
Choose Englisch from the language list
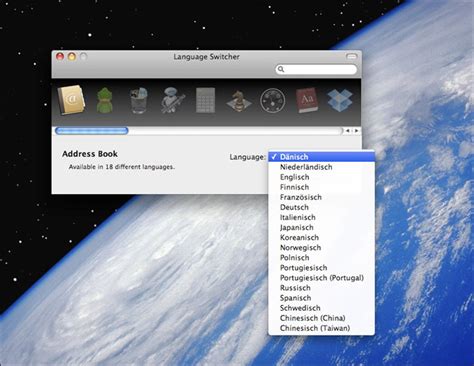point(321,177)
